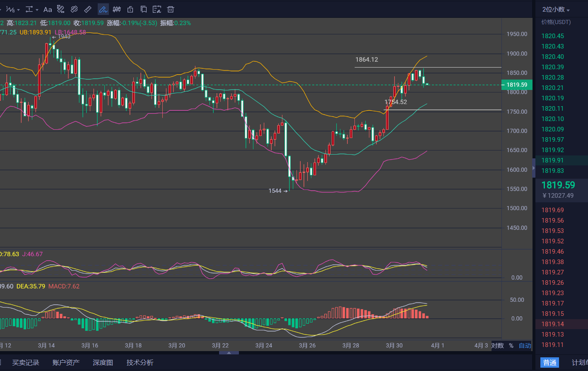Select the text annotation tool (Aa)

coord(48,9)
